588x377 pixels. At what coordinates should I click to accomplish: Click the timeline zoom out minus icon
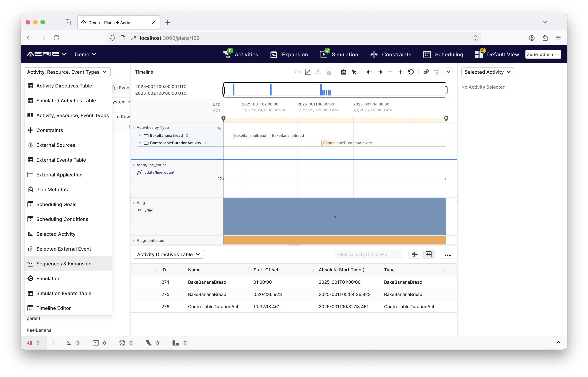coord(390,72)
